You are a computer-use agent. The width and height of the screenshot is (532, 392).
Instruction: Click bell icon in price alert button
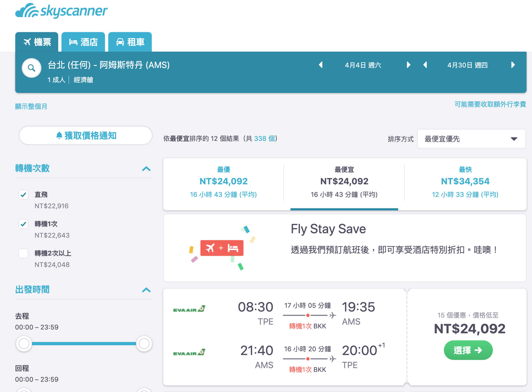coord(59,135)
